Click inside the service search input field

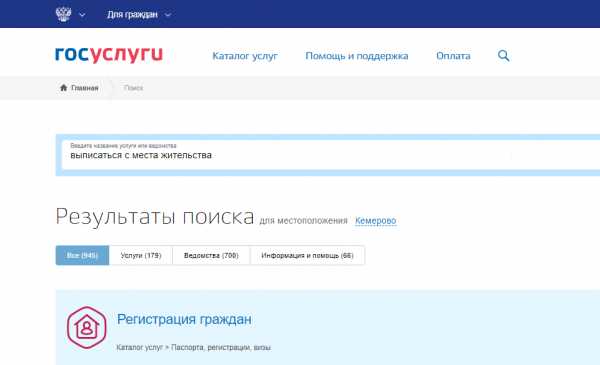click(331, 155)
